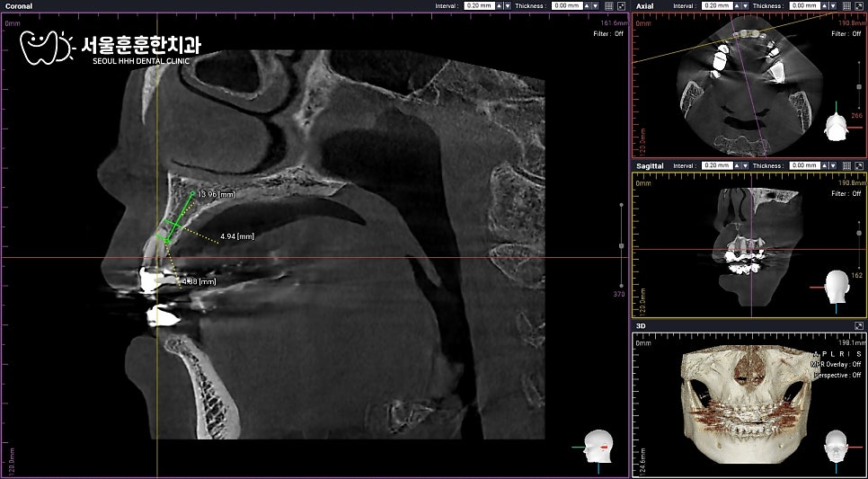The height and width of the screenshot is (479, 868).
Task: Select the Coronal panel title
Action: coord(19,6)
